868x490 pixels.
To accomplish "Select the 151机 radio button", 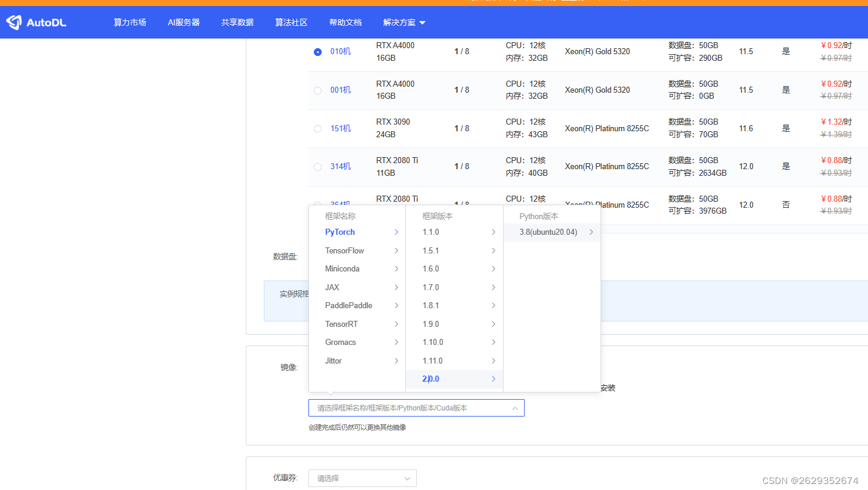I will tap(317, 129).
